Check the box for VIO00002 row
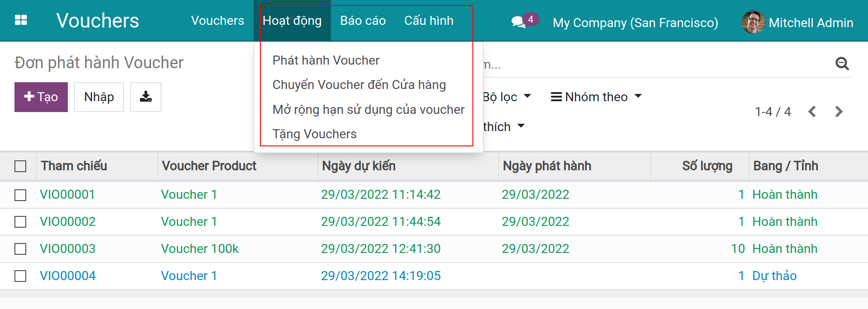868x309 pixels. click(20, 222)
